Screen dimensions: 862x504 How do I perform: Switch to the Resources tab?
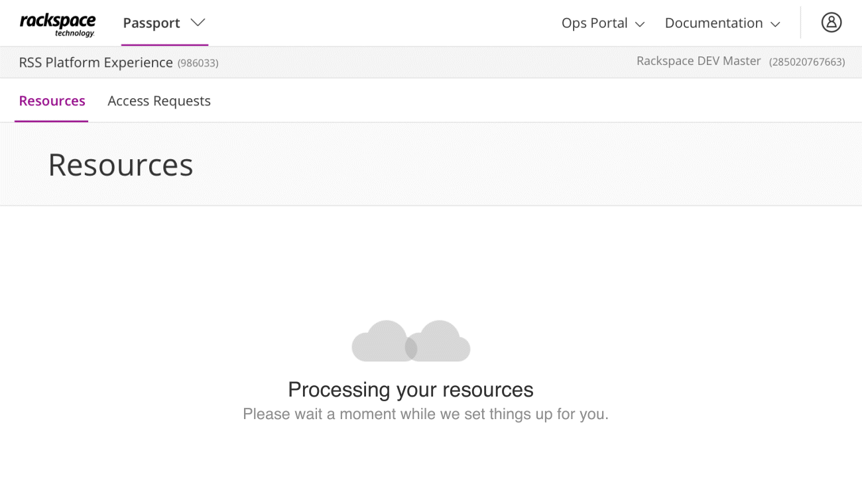pos(52,101)
